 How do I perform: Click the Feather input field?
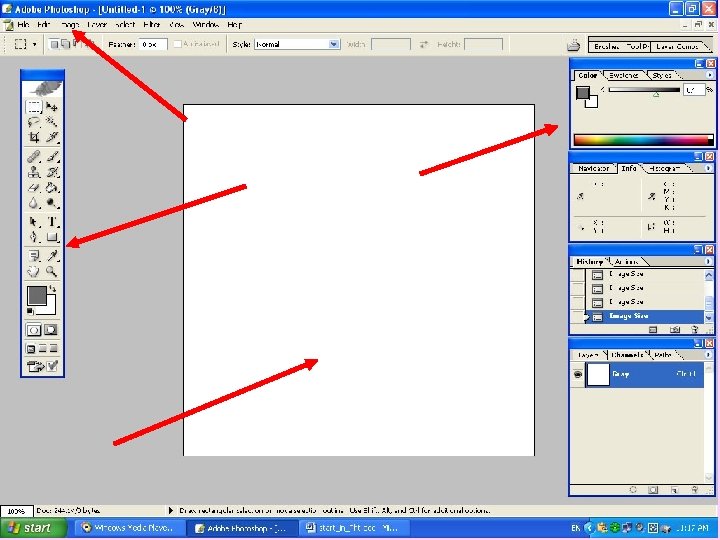153,45
